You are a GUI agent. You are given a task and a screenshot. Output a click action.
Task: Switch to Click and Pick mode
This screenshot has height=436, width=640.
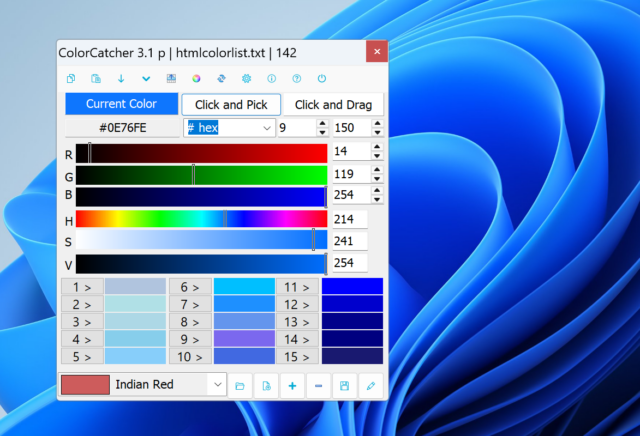(231, 105)
